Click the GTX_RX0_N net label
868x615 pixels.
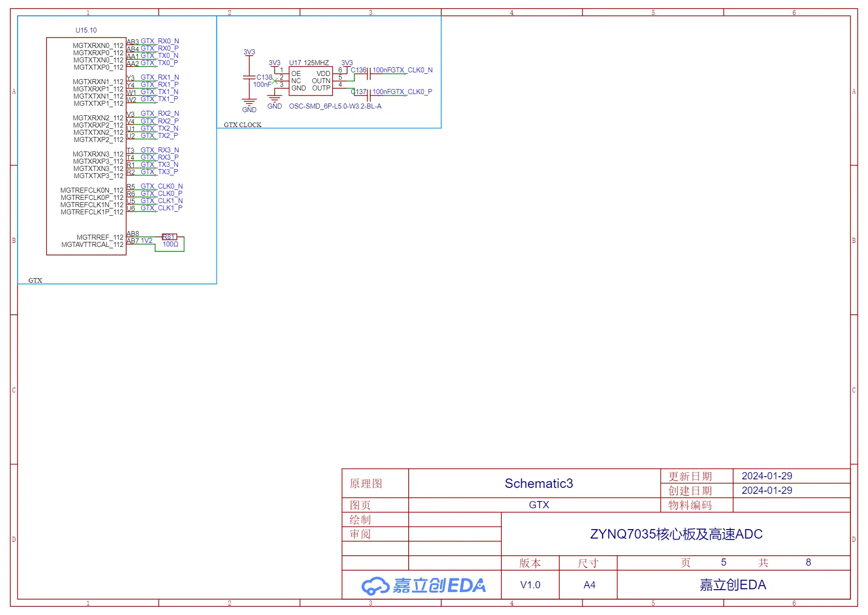click(160, 41)
